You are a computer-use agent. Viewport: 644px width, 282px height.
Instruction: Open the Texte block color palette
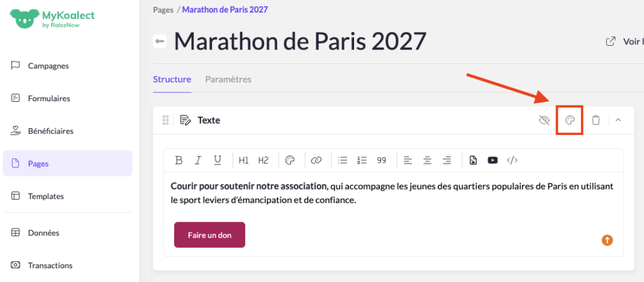[x=570, y=120]
